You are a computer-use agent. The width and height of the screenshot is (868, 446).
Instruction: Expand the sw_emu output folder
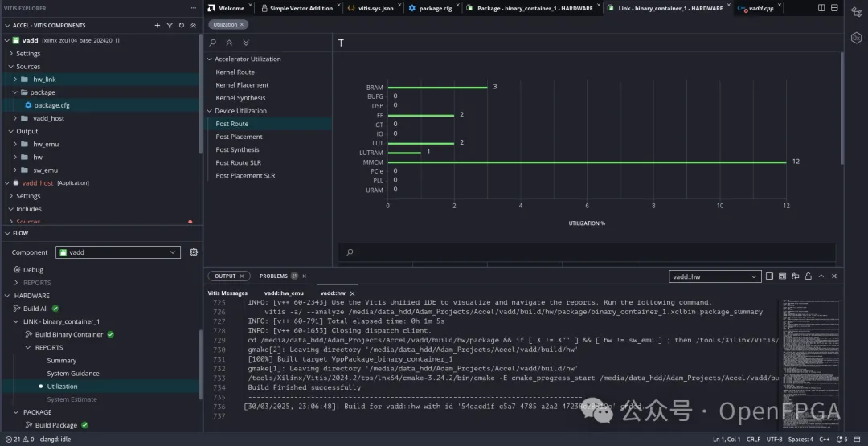[15, 170]
